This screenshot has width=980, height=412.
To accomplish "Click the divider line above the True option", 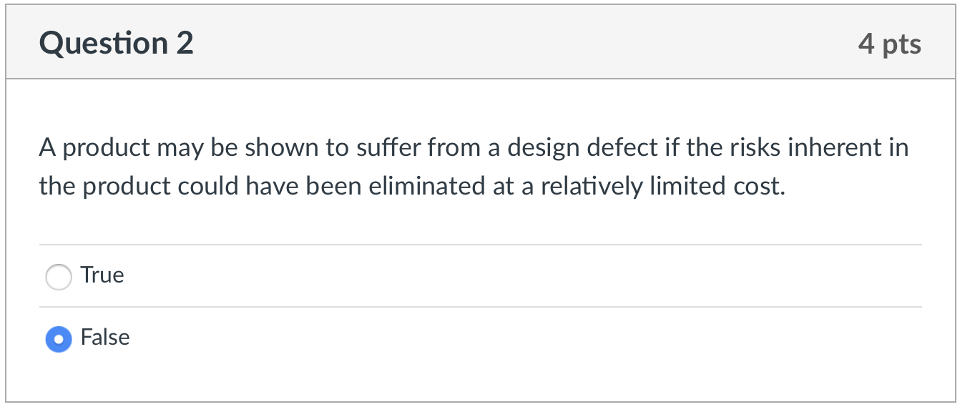I will [479, 245].
